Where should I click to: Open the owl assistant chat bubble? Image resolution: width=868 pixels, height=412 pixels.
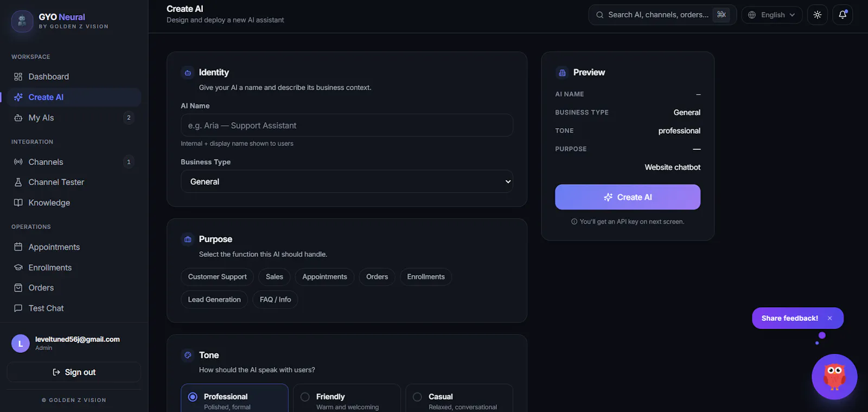click(x=834, y=377)
